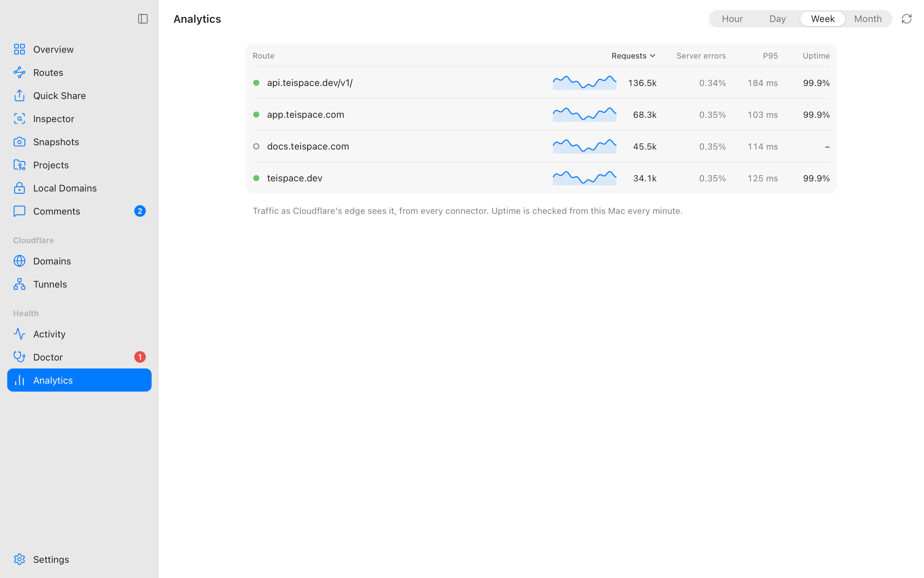Screen dimensions: 924x578
Task: Open the Routes icon in sidebar
Action: click(x=19, y=72)
